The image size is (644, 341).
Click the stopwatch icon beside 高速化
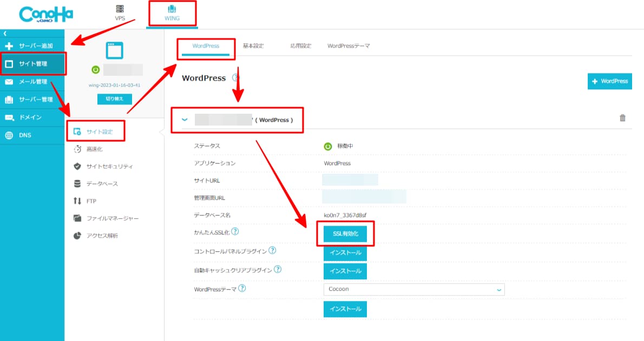click(x=77, y=149)
